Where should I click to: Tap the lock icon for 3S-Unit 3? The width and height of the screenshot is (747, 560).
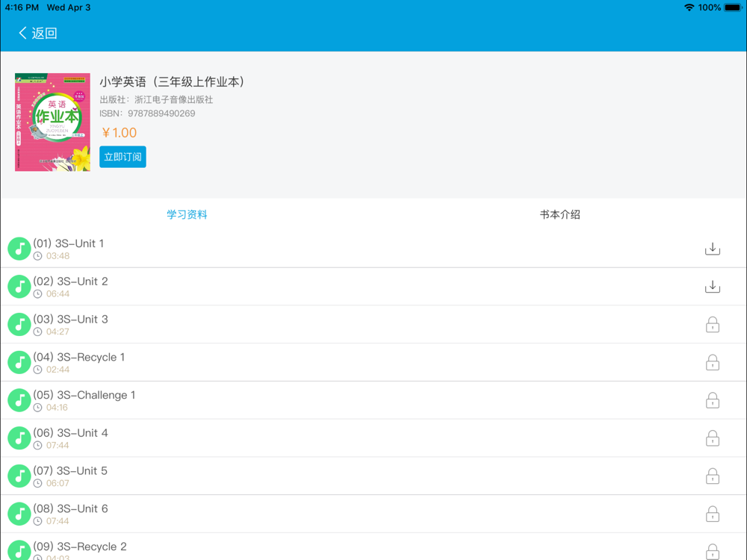coord(712,325)
